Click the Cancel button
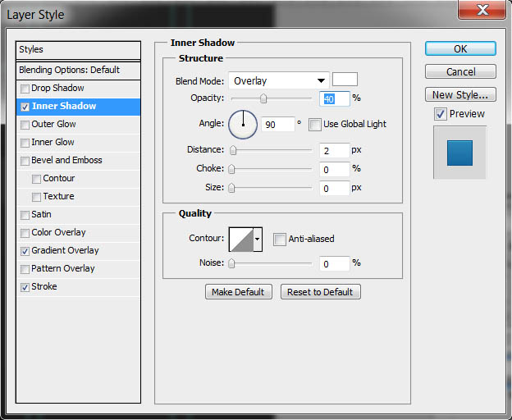Screen dimensions: 512x420 click(x=460, y=71)
